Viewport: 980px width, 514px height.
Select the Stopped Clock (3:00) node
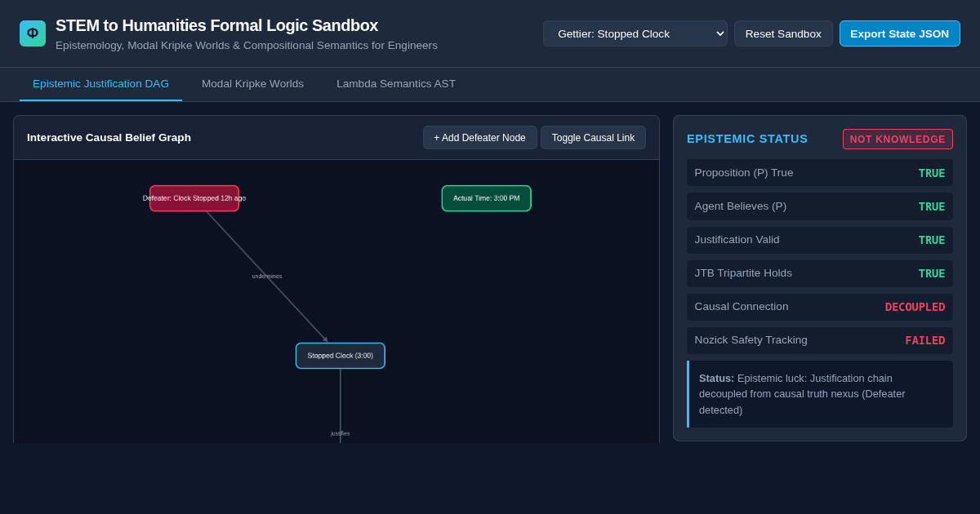tap(341, 356)
